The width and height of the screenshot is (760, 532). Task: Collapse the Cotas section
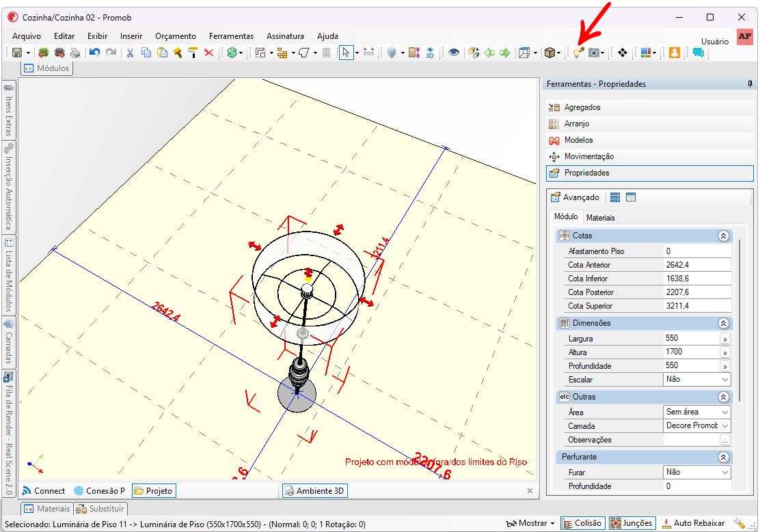(723, 236)
